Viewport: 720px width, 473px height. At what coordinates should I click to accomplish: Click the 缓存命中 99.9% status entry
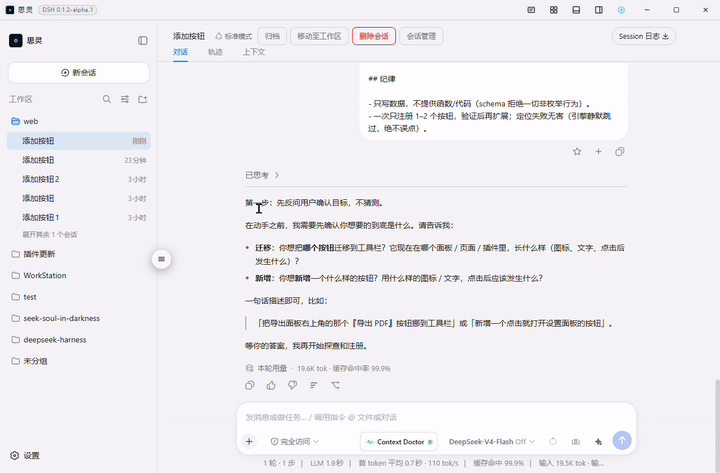498,463
